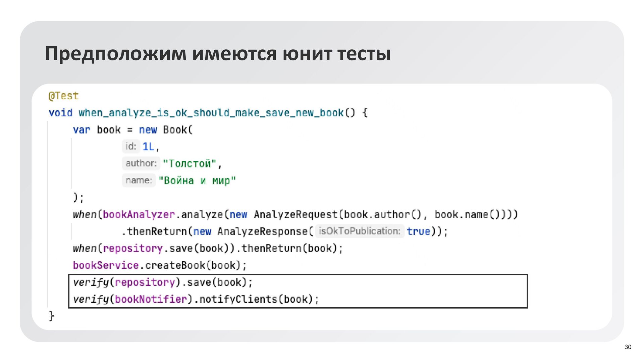Click the 'name:' parameter hint

(139, 180)
